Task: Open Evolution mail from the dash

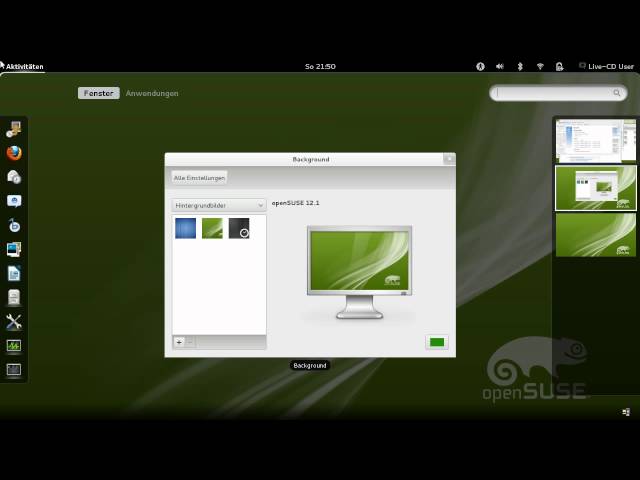Action: pyautogui.click(x=14, y=177)
